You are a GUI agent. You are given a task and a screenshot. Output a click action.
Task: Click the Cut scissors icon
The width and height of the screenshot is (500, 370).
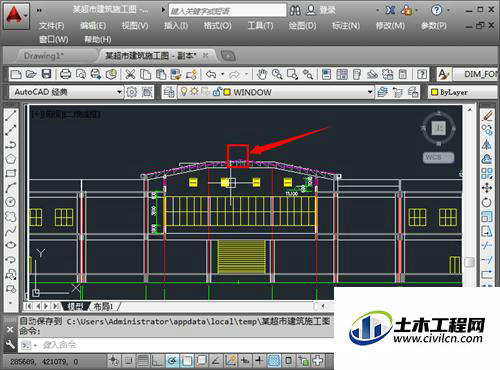click(x=130, y=74)
